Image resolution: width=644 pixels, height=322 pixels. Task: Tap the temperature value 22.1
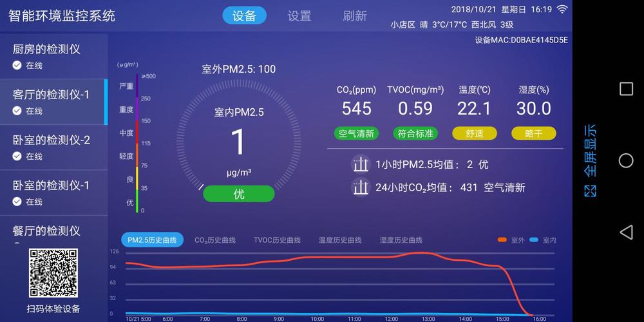coord(475,108)
